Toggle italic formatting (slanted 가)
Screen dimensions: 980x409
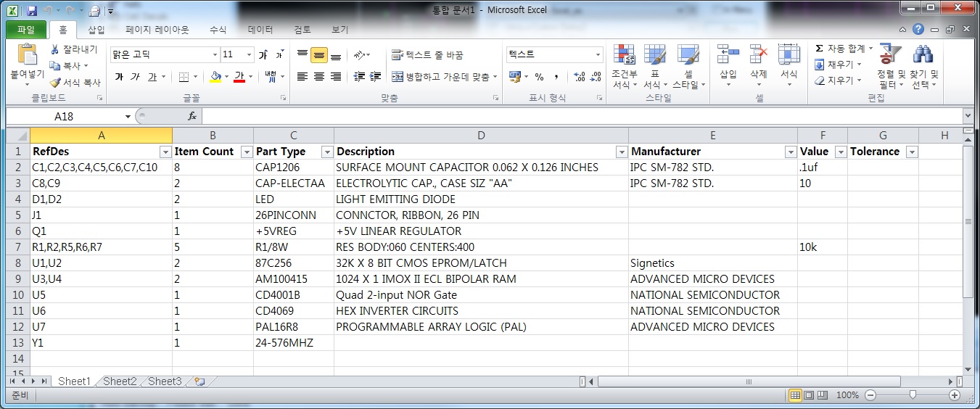click(136, 77)
